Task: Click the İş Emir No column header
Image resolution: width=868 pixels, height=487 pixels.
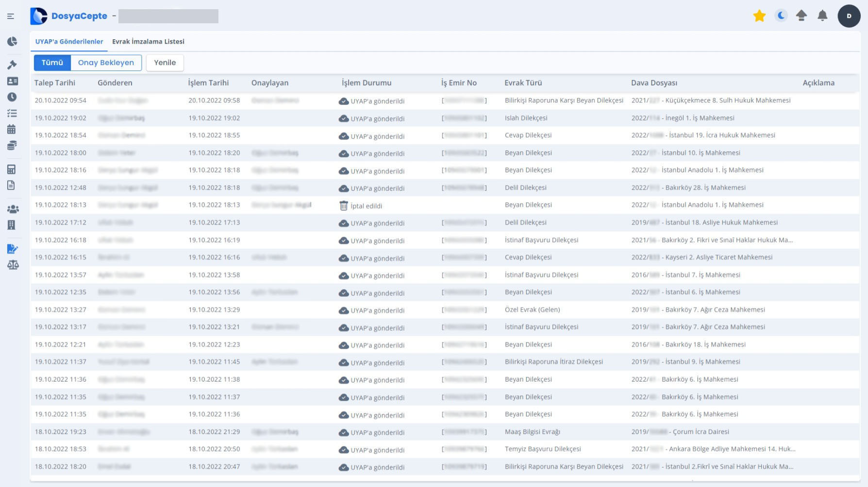Action: pyautogui.click(x=459, y=83)
